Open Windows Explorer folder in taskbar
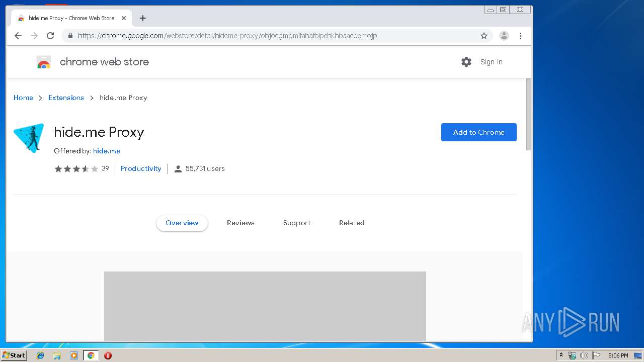This screenshot has height=362, width=644. (57, 355)
